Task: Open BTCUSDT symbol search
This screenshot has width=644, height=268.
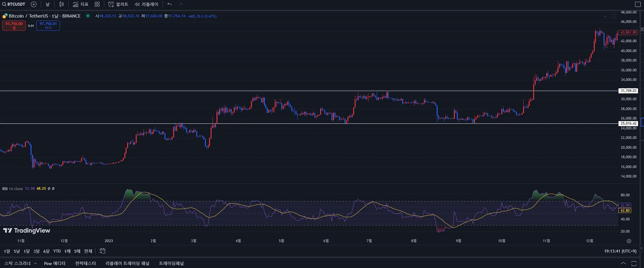Action: coord(14,4)
